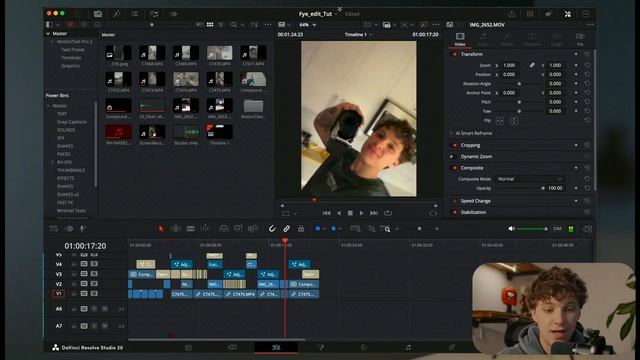Viewport: 640px width, 360px height.
Task: Toggle loop playback button
Action: tap(388, 213)
